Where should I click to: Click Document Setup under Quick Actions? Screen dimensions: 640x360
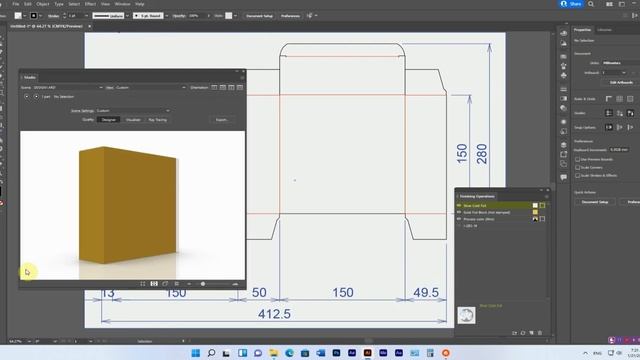(595, 202)
